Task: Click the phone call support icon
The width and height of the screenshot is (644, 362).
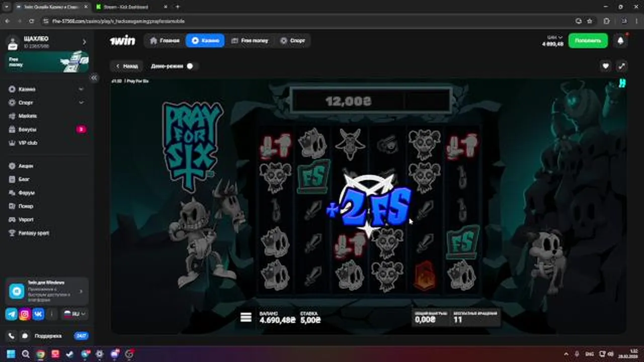Action: tap(12, 336)
